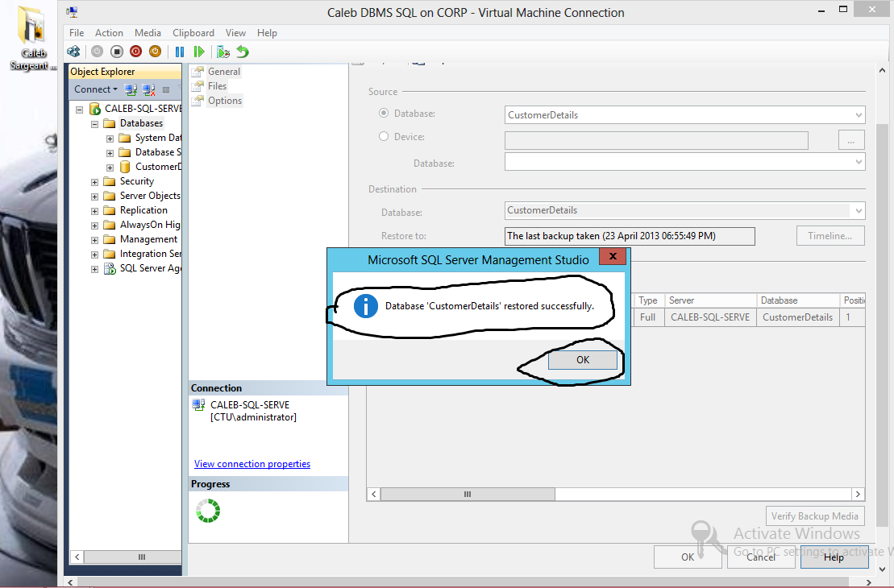Open the Destination Database dropdown
The width and height of the screenshot is (894, 588).
coord(859,211)
